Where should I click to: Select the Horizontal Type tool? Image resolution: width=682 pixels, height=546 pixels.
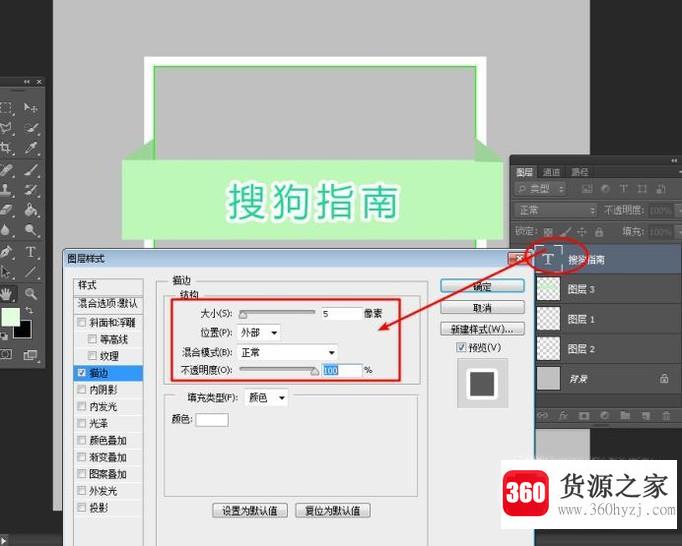pos(30,251)
